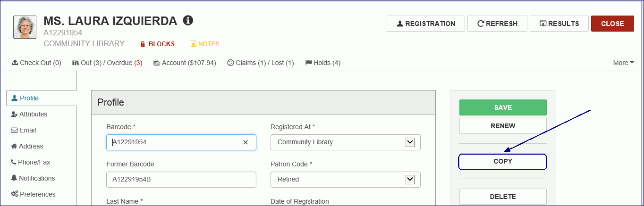
Task: Open the Blocks lock indicator
Action: pos(157,44)
